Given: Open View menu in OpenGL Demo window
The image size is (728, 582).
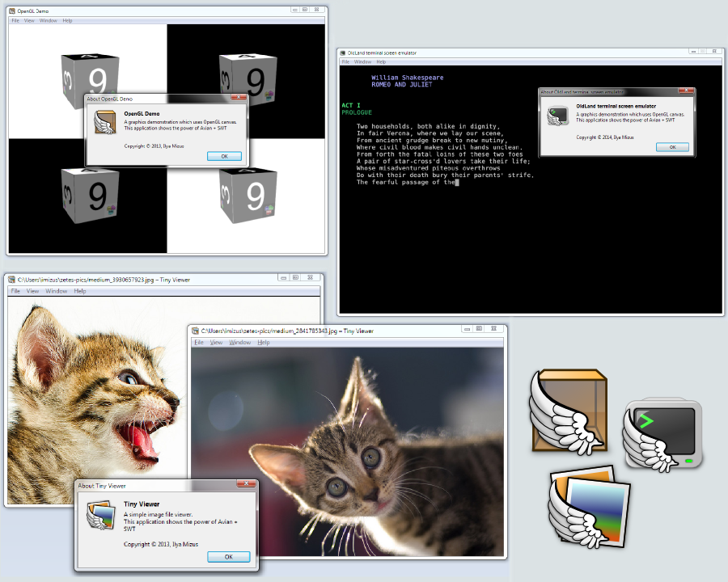Looking at the screenshot, I should click(29, 20).
